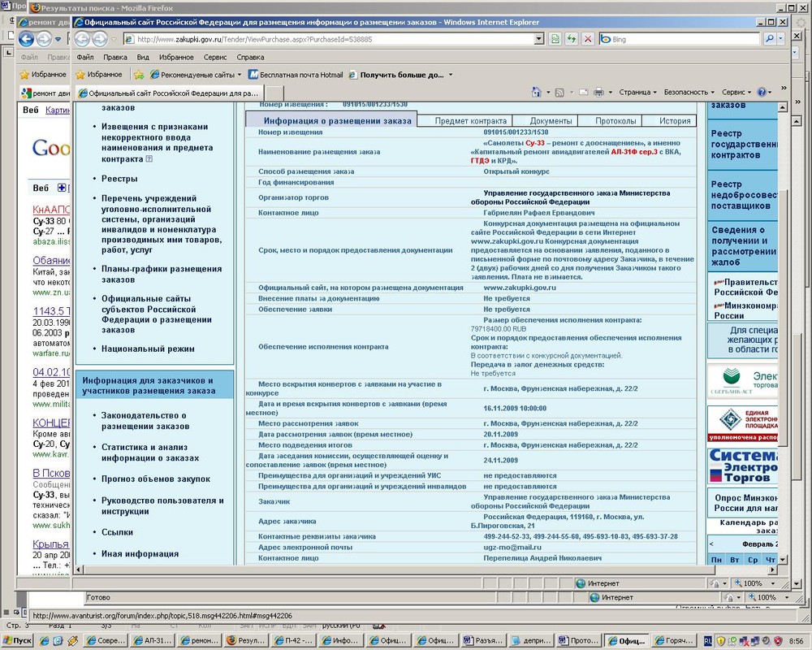
Task: Click the Add to Favorites star icon
Action: [139, 75]
